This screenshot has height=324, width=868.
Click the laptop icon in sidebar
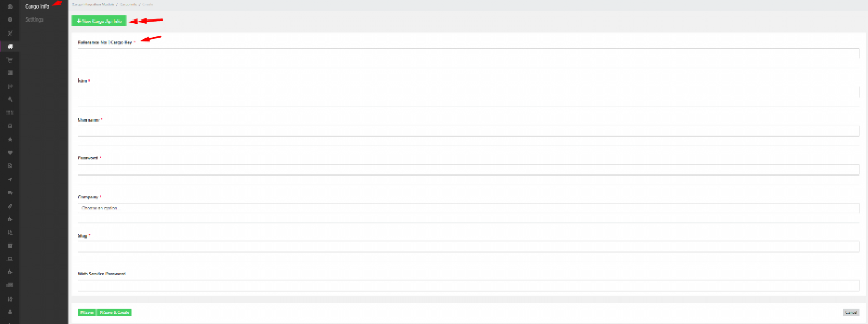[10, 259]
